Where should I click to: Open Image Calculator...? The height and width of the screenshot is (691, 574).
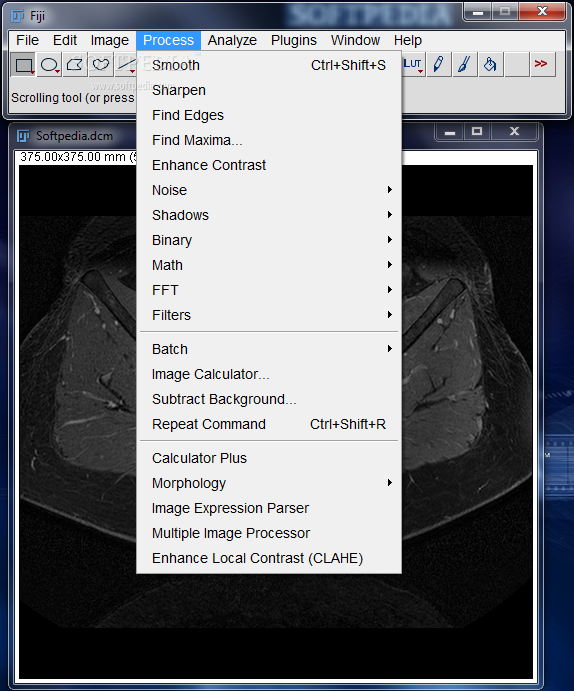[x=269, y=374]
